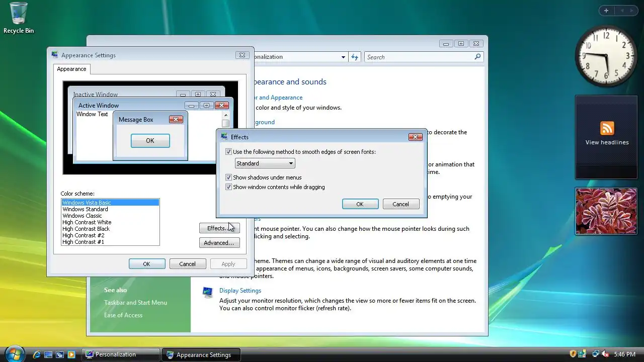
Task: Select High Contrast Black color scheme
Action: (x=110, y=229)
